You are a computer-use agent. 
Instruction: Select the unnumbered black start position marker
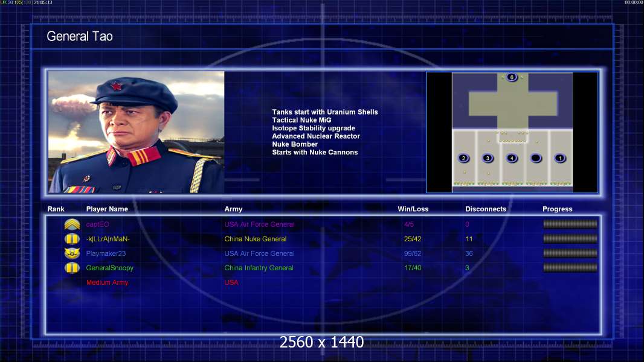pyautogui.click(x=536, y=158)
